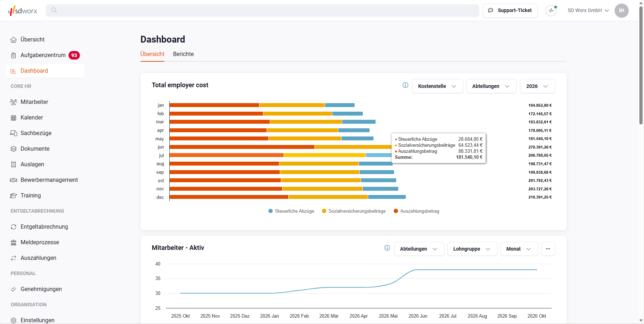Click the info icon for Total employer cost
This screenshot has height=324, width=644.
[405, 85]
